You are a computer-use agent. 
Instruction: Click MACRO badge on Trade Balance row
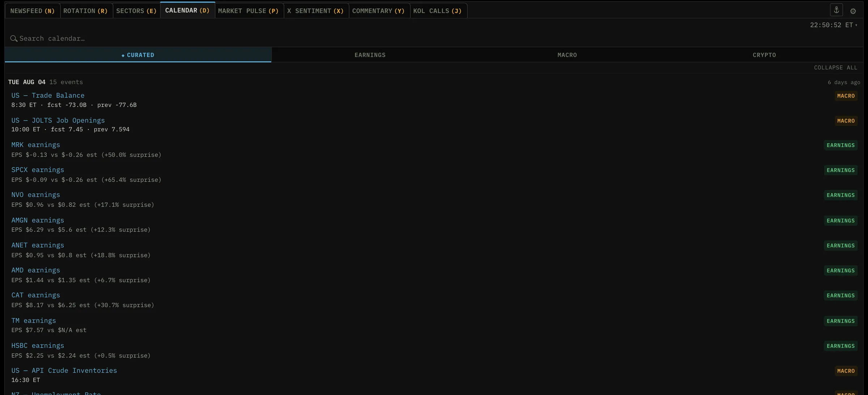[x=846, y=96]
